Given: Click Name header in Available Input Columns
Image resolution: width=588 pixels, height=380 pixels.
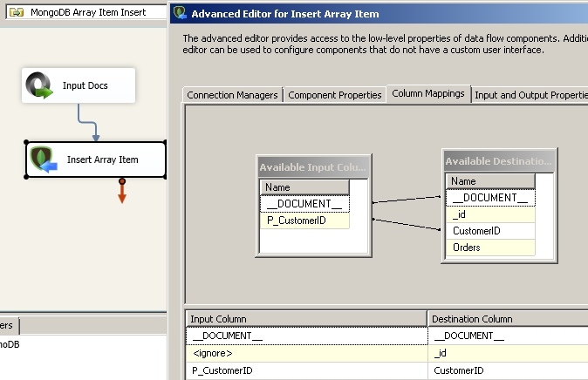Looking at the screenshot, I should coord(304,187).
